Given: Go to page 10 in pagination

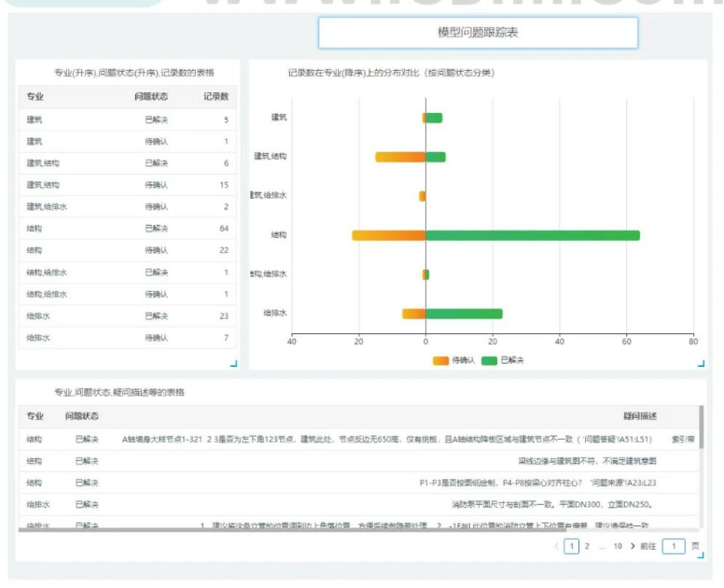Looking at the screenshot, I should 618,546.
